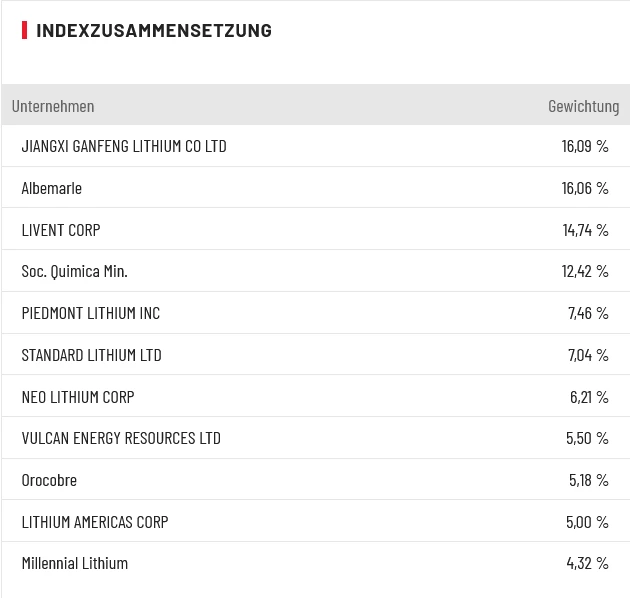Select VULCAN ENERGY RESOURCES LTD
This screenshot has height=598, width=630.
pos(121,438)
